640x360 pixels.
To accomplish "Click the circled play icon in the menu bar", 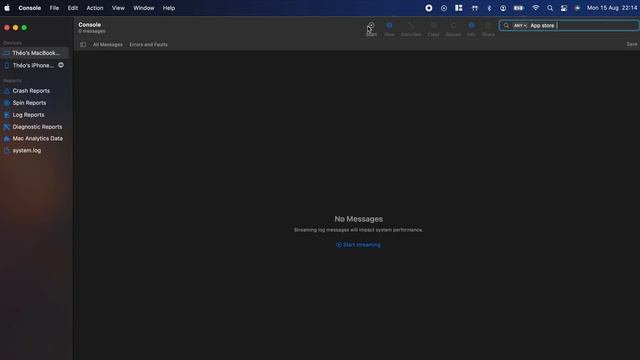I will tap(444, 8).
